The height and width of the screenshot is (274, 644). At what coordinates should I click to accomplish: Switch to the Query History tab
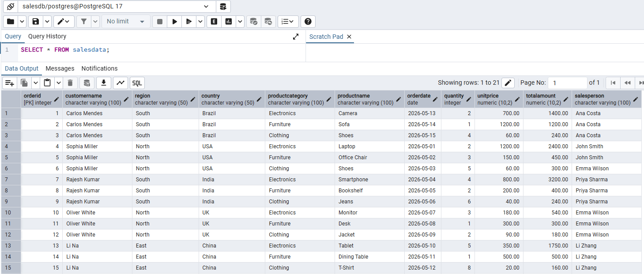[47, 36]
